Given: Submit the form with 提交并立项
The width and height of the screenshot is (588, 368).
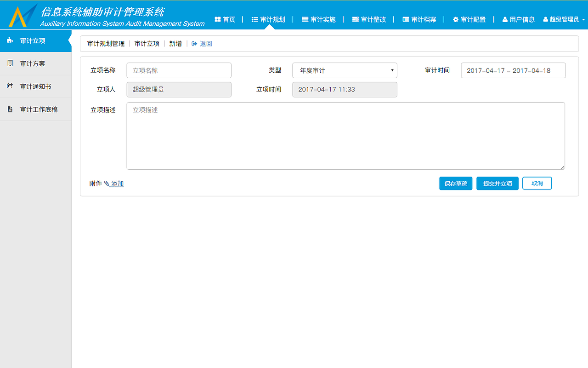Looking at the screenshot, I should coord(497,183).
